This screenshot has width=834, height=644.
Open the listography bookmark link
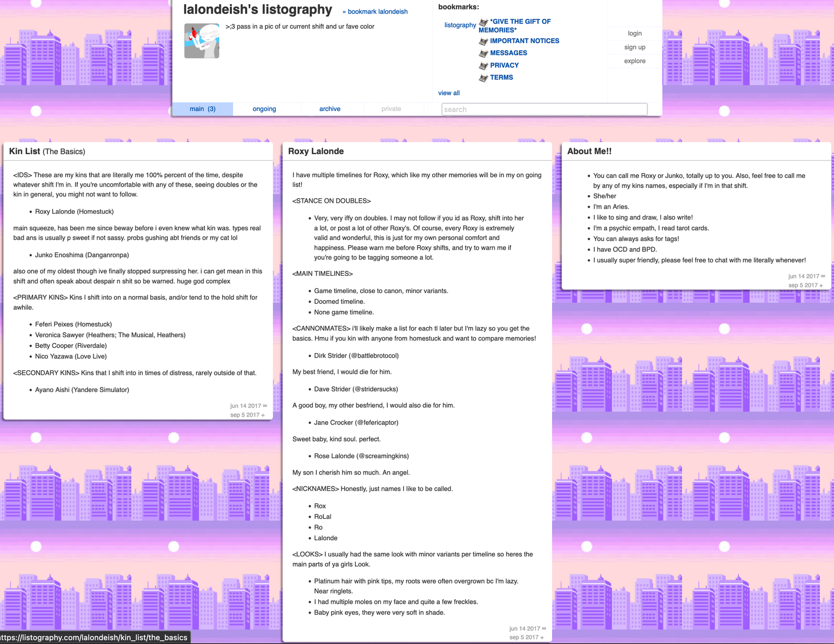pos(460,25)
